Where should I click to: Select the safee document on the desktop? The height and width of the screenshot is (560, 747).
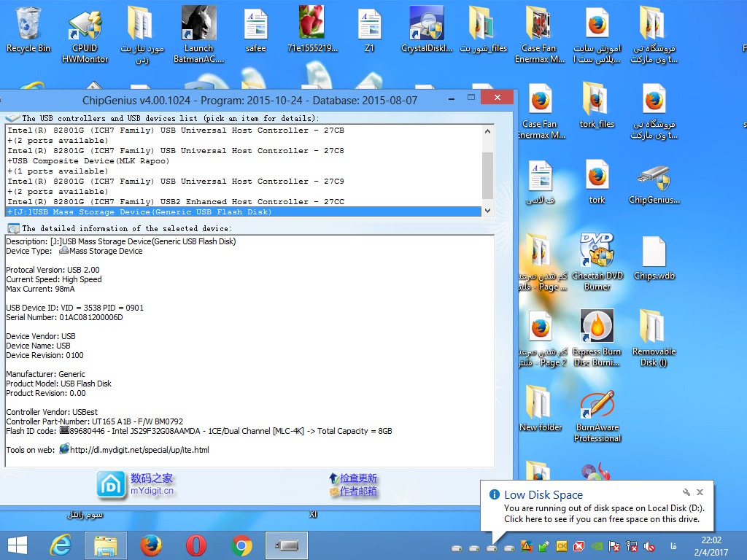pyautogui.click(x=256, y=29)
